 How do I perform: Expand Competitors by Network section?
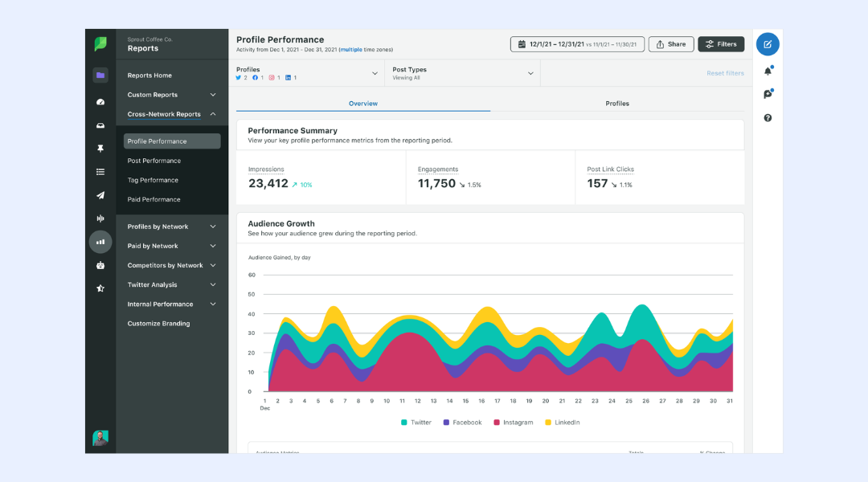click(x=172, y=265)
